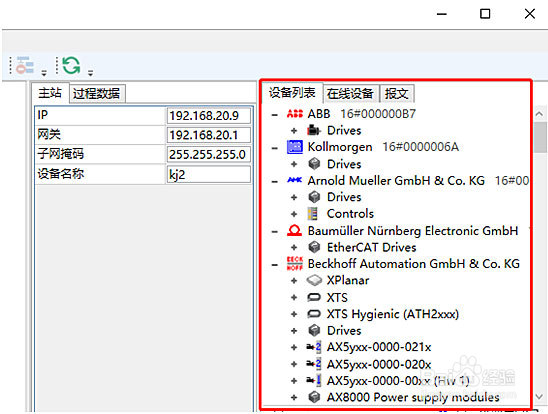Expand the EtherCAT Drives node

[294, 248]
